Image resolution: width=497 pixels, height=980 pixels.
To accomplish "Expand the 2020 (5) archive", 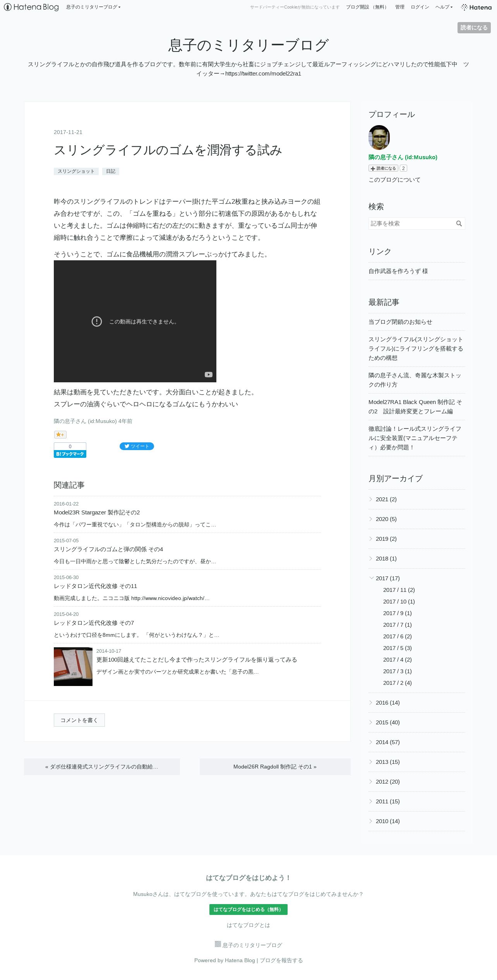I will point(371,519).
